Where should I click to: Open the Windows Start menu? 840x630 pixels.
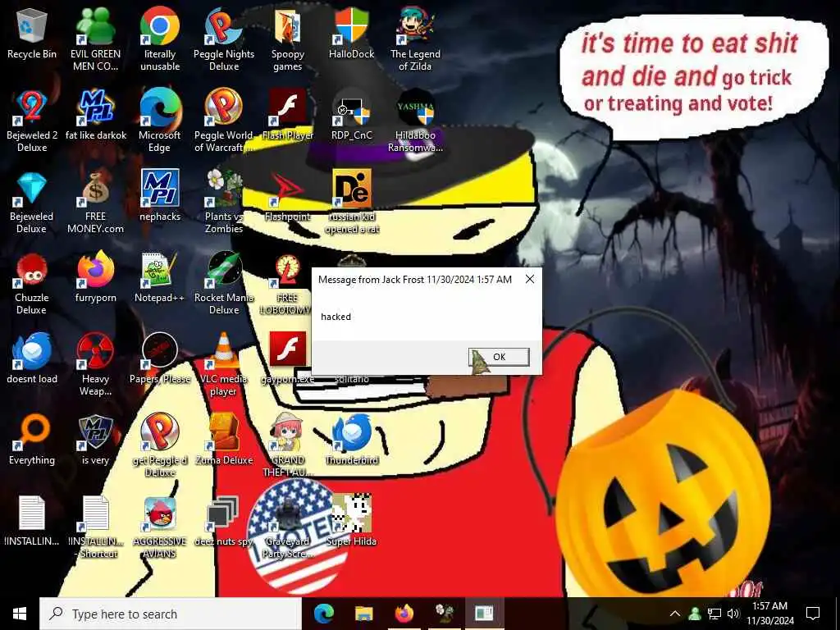tap(20, 614)
